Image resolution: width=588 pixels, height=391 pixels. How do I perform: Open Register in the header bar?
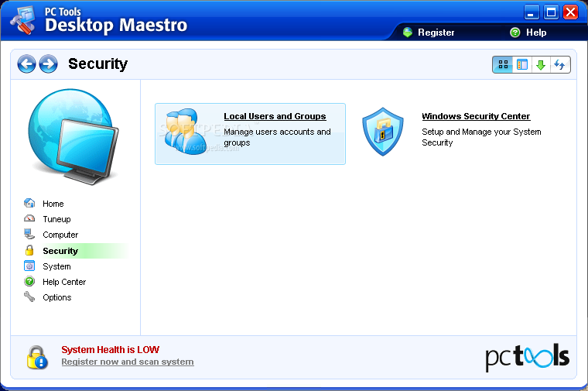[x=436, y=33]
